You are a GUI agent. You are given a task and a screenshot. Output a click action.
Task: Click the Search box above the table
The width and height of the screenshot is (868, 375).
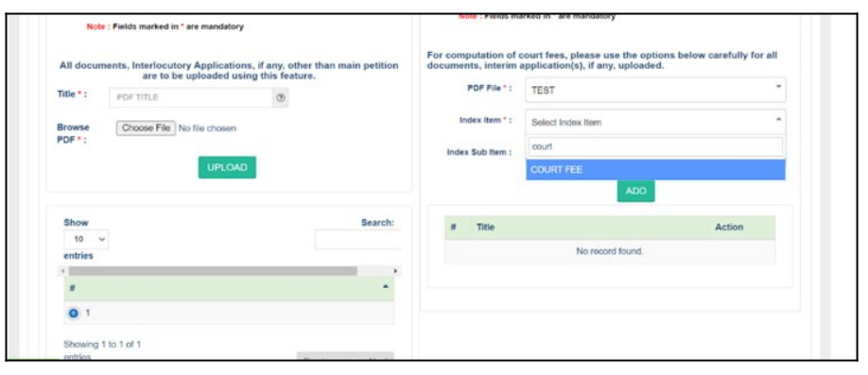point(357,240)
